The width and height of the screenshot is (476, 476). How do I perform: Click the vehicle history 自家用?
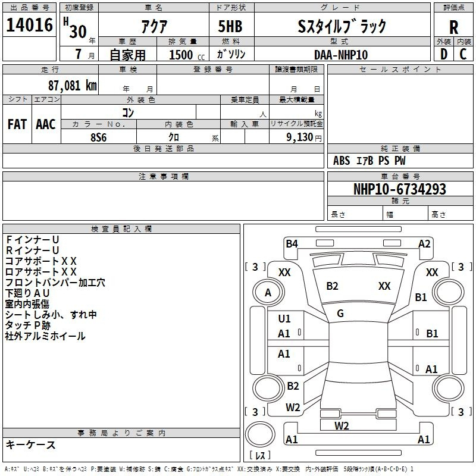(x=127, y=55)
